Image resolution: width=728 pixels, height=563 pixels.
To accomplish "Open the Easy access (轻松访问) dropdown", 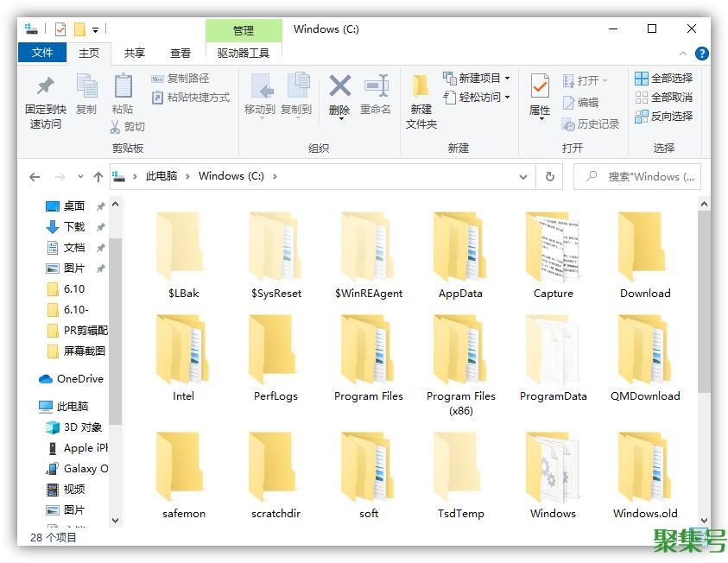I will [477, 97].
